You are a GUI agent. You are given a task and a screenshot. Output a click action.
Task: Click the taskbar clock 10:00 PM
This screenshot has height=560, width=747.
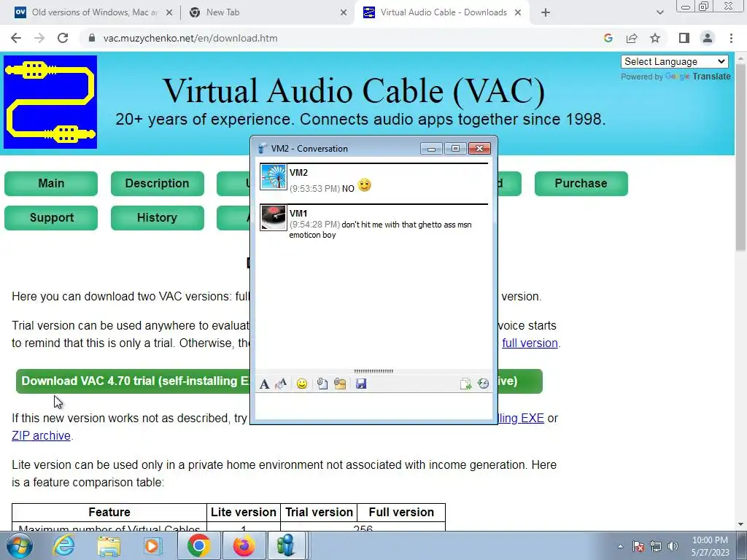[x=710, y=546]
